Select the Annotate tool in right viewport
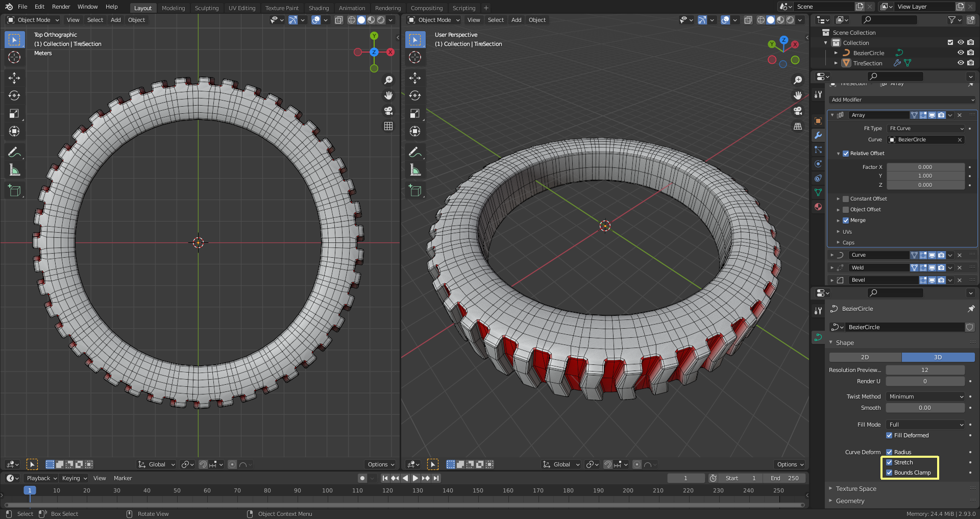 (415, 152)
